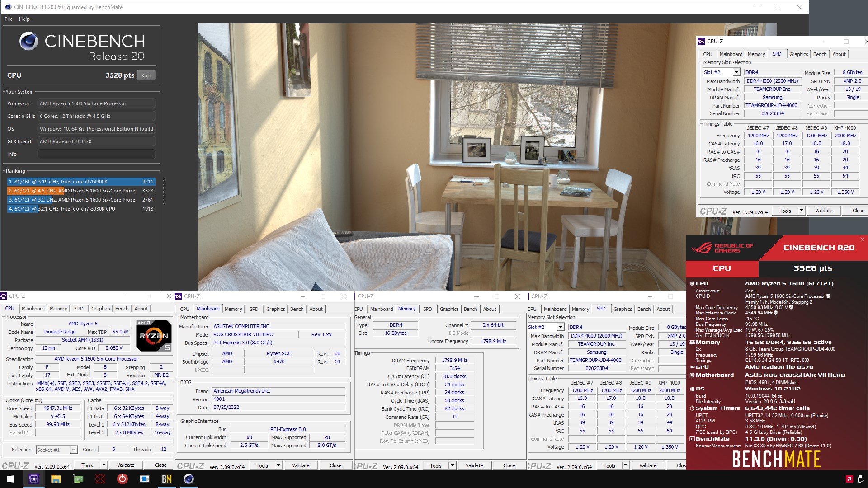Click Close button in top-right CPU-Z window
The height and width of the screenshot is (488, 868).
[858, 211]
